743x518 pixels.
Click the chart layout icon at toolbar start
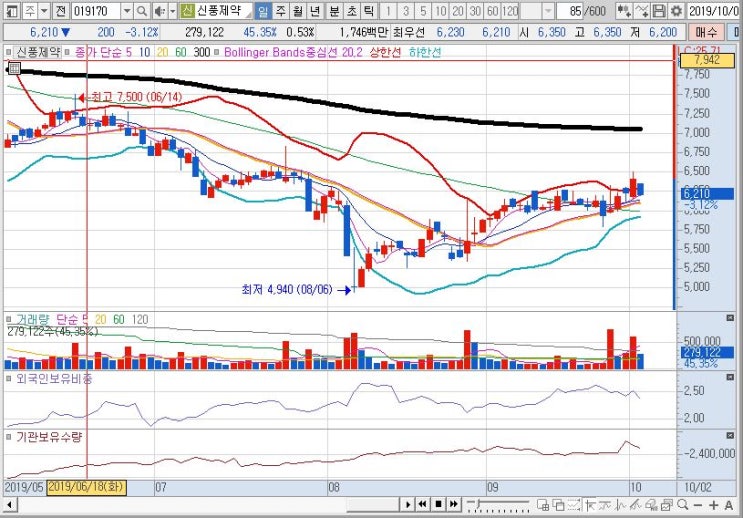click(11, 10)
